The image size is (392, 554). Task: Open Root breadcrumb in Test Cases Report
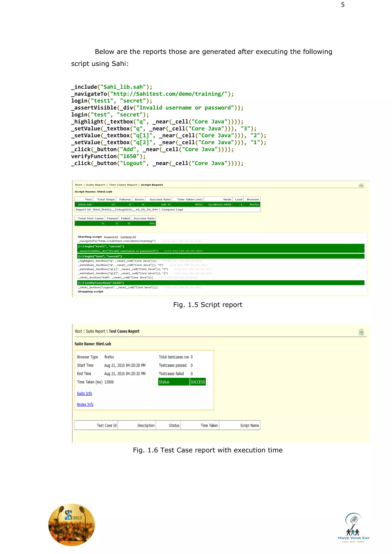(78, 331)
